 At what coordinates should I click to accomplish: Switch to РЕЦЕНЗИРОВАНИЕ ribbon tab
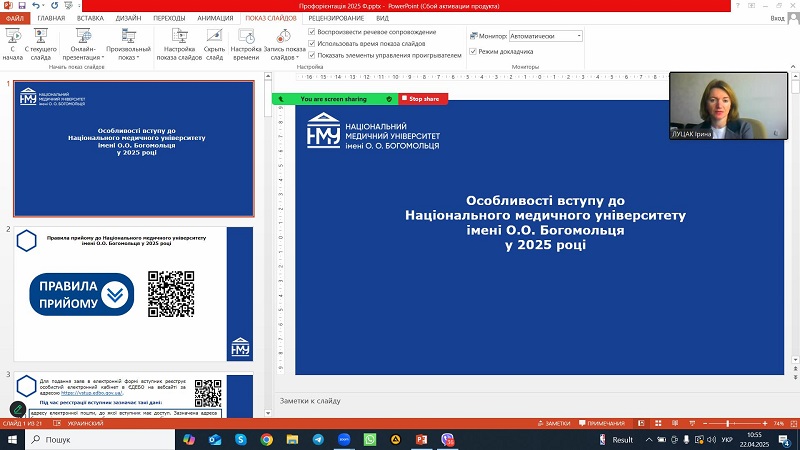click(336, 18)
